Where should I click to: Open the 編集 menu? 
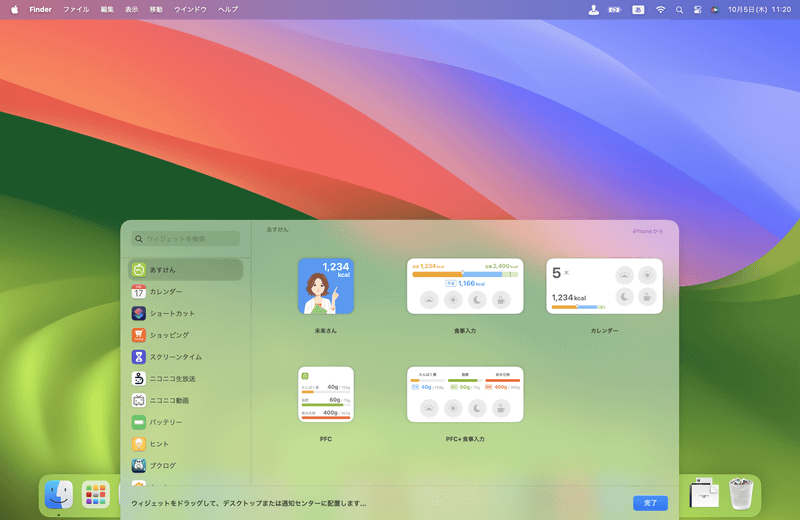click(x=107, y=9)
